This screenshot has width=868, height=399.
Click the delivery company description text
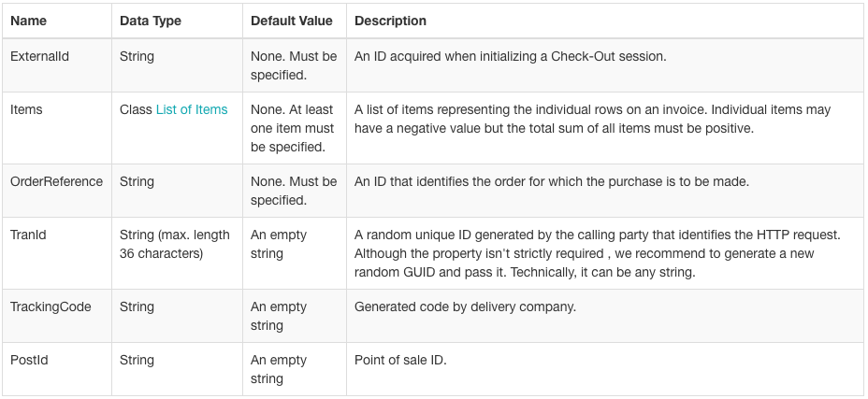(465, 306)
